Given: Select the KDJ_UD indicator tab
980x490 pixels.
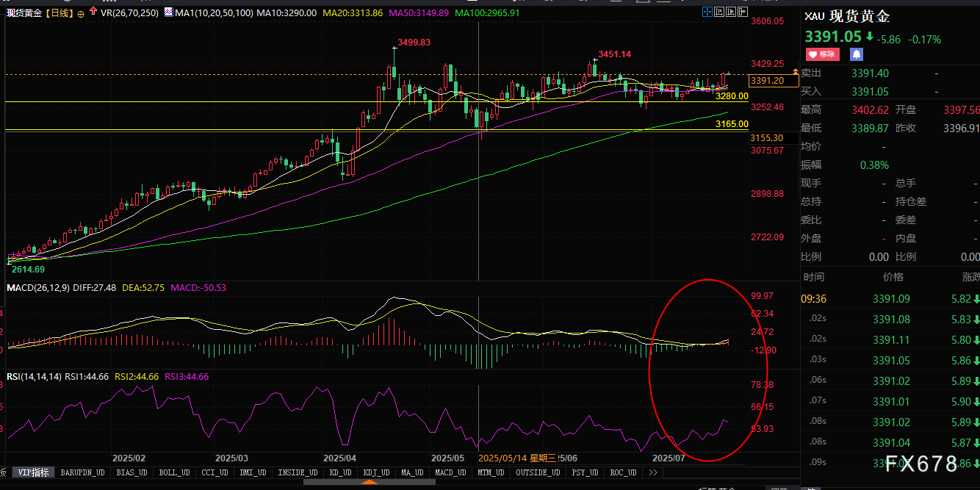Looking at the screenshot, I should (x=375, y=472).
